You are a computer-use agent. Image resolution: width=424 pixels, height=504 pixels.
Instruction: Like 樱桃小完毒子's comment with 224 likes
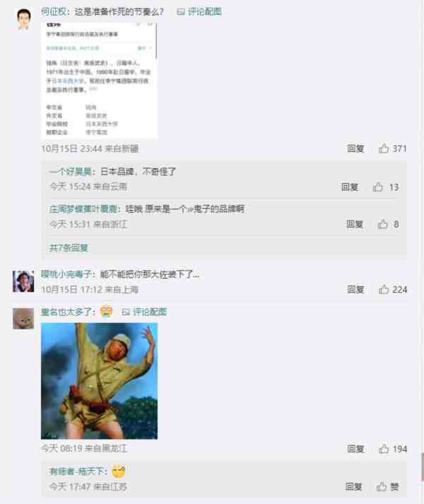point(392,289)
